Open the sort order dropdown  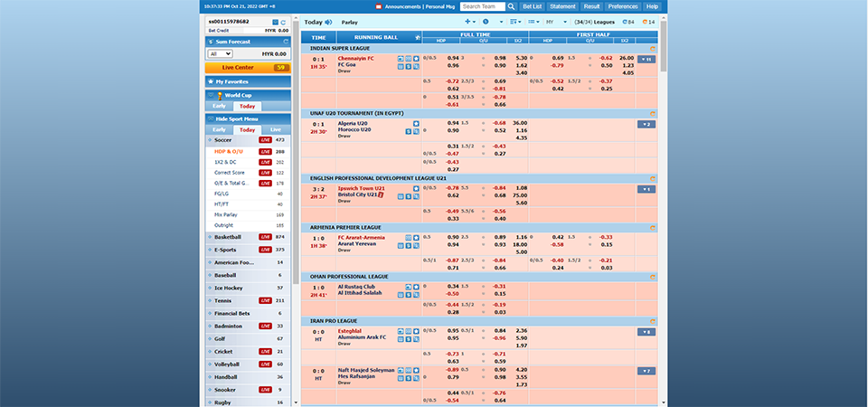(515, 22)
